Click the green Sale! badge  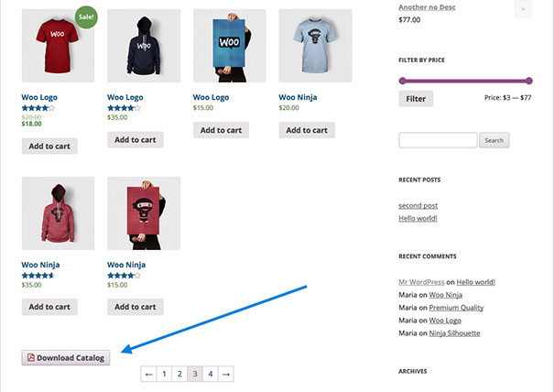(86, 16)
